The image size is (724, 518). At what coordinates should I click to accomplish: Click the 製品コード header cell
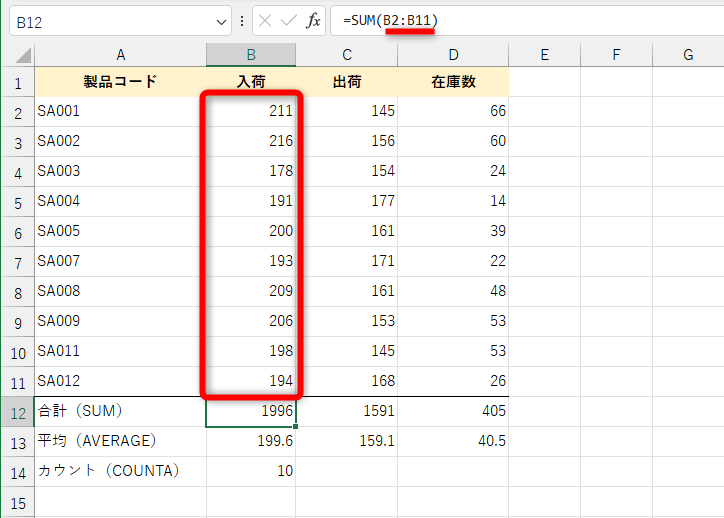click(x=121, y=82)
